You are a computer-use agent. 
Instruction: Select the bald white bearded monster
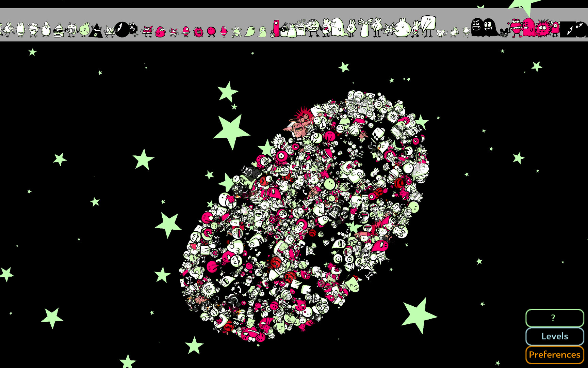46,30
